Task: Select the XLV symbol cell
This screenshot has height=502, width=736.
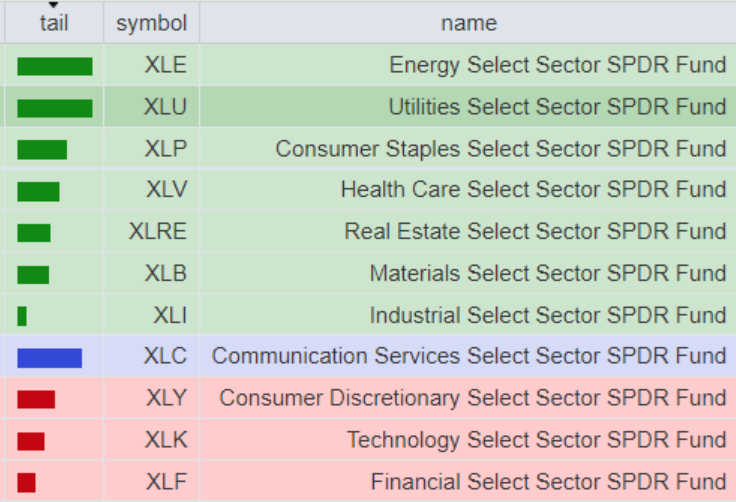Action: [166, 190]
